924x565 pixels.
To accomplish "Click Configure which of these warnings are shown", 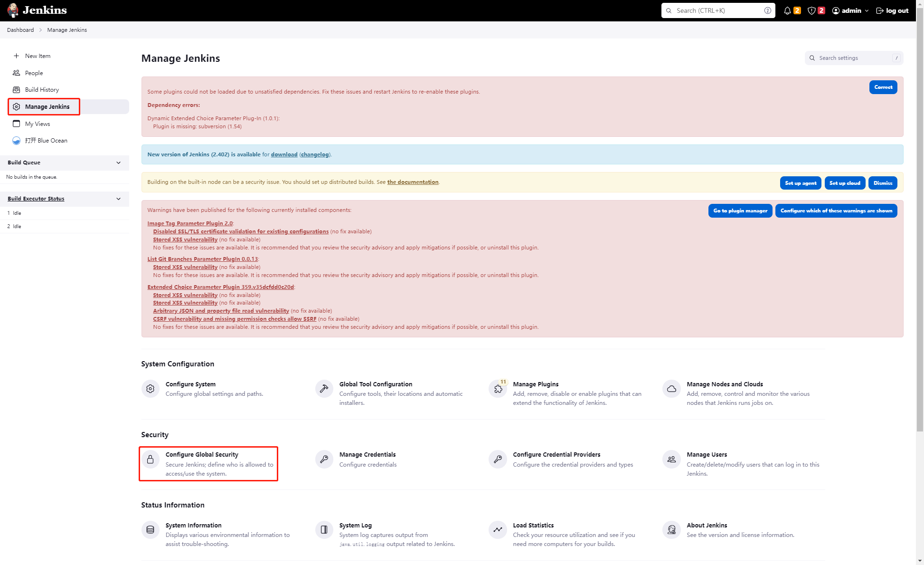I will point(836,211).
